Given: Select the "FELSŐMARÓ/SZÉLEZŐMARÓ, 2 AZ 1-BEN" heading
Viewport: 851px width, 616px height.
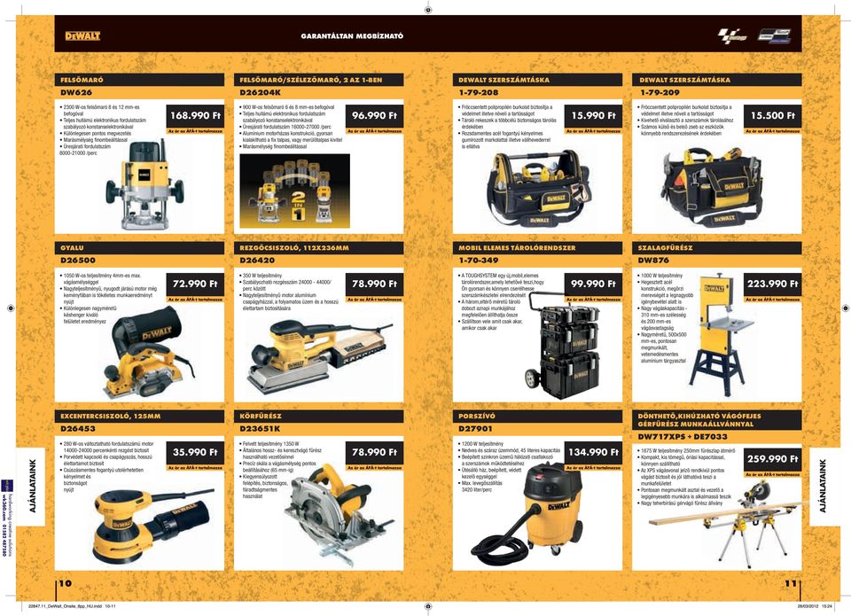Looking at the screenshot, I should pyautogui.click(x=311, y=80).
